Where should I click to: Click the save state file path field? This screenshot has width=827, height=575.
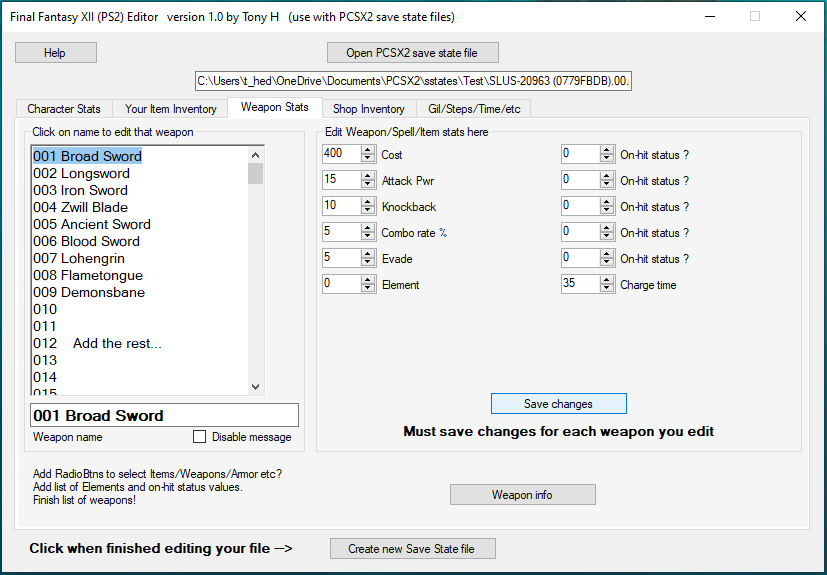click(x=413, y=81)
